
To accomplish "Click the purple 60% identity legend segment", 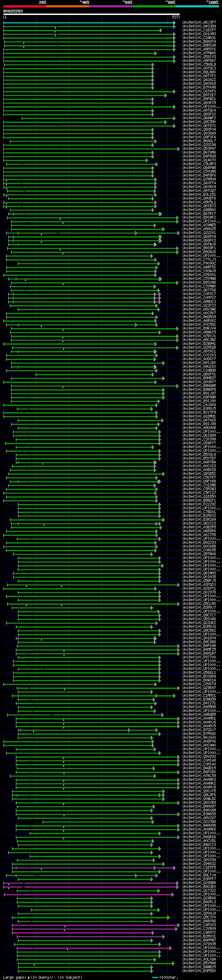I will 111,6.
